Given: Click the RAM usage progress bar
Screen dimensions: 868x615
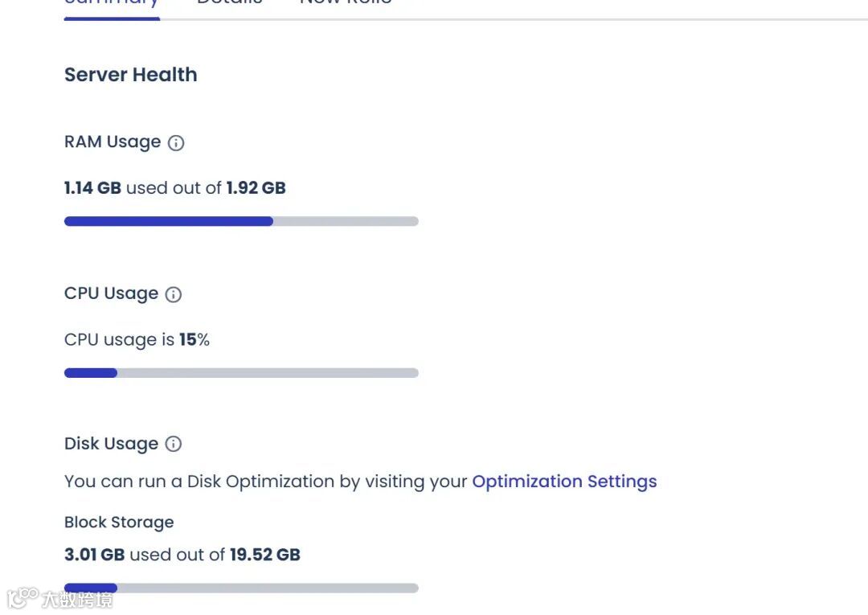Looking at the screenshot, I should coord(241,221).
